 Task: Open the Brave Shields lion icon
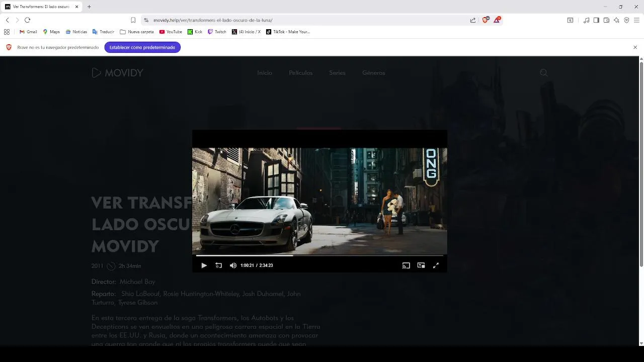486,20
